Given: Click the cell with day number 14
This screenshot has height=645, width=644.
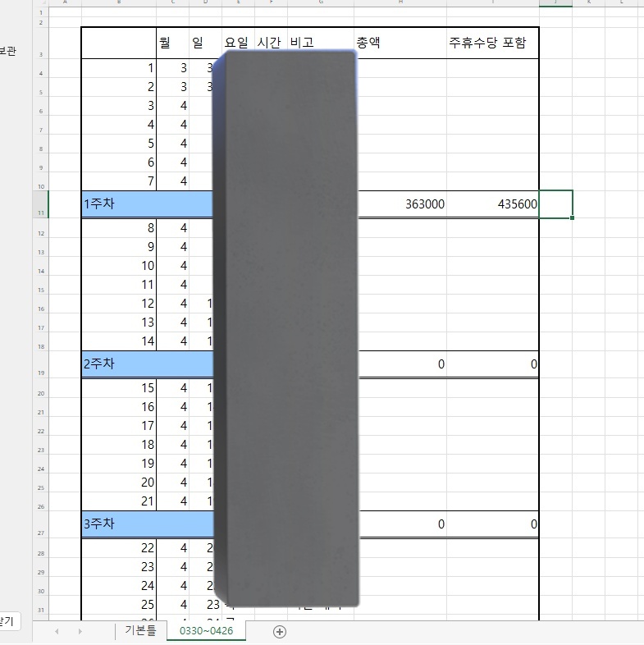Looking at the screenshot, I should [119, 341].
